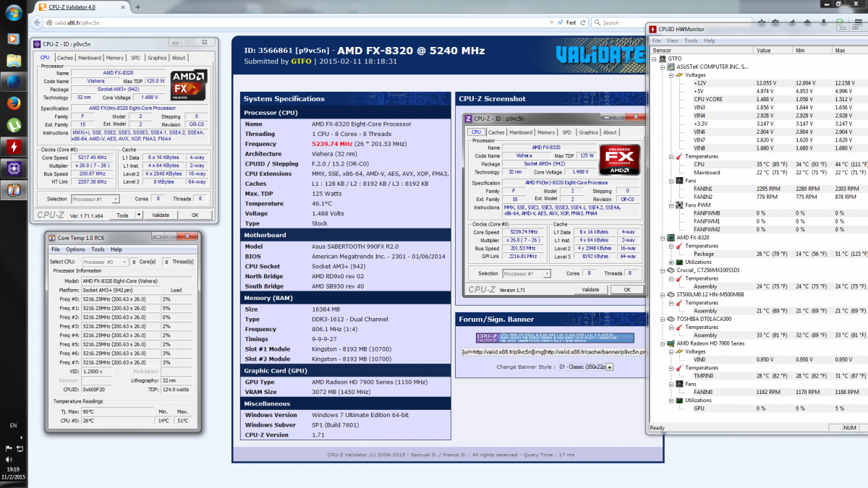The height and width of the screenshot is (488, 868).
Task: Click the Core Temp title bar icon
Action: click(51, 237)
